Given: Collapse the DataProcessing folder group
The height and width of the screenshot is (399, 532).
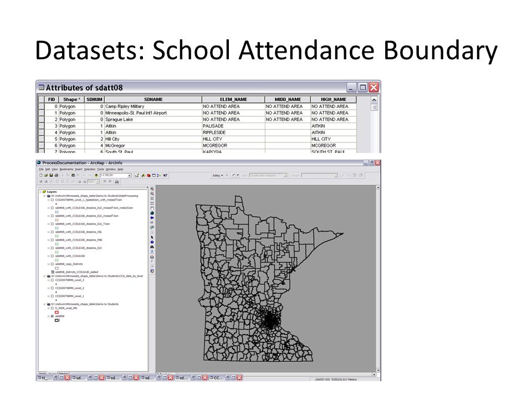Looking at the screenshot, I should pos(44,196).
